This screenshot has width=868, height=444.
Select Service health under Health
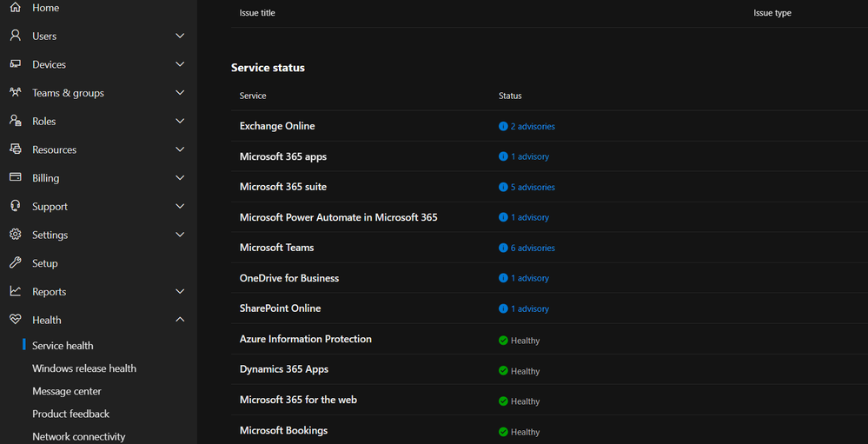pyautogui.click(x=63, y=346)
